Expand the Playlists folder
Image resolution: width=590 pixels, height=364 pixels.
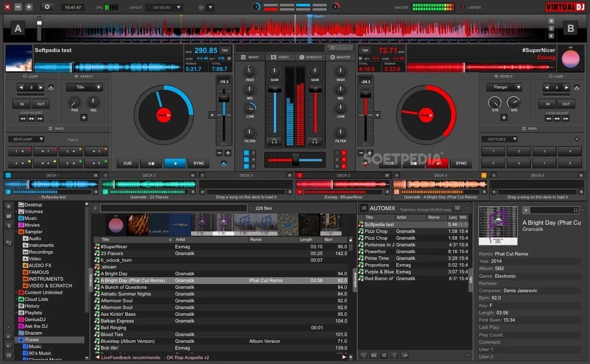[x=16, y=312]
